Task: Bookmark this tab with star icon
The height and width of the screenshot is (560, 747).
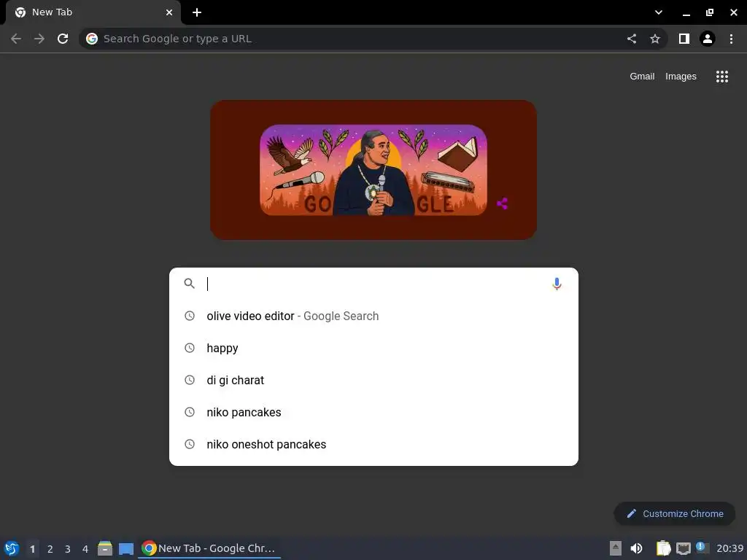Action: click(655, 39)
